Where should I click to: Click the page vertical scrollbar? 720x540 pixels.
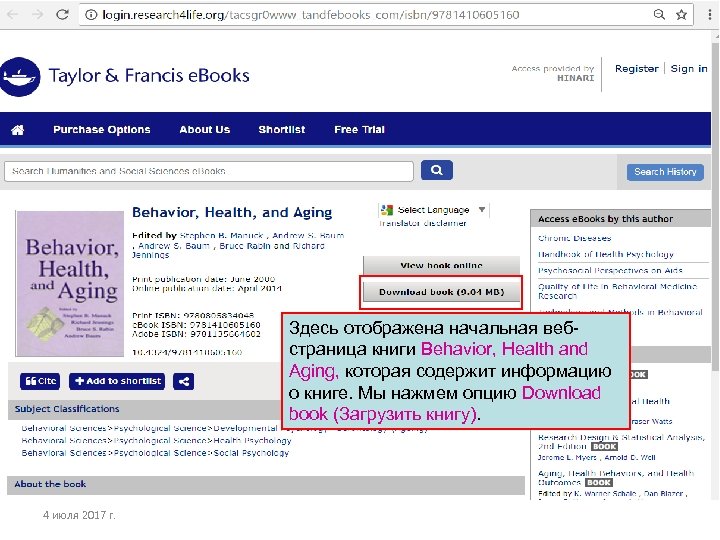point(715,207)
